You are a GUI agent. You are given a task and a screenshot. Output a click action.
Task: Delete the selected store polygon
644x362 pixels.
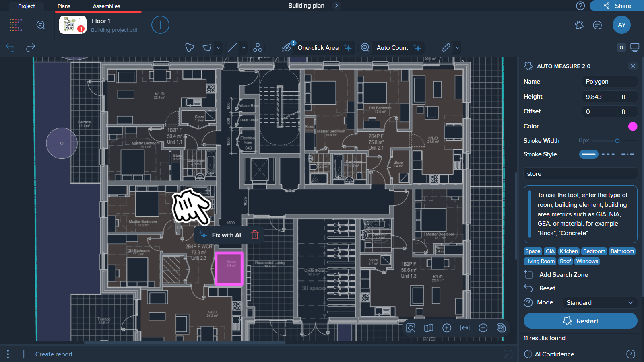pyautogui.click(x=255, y=235)
